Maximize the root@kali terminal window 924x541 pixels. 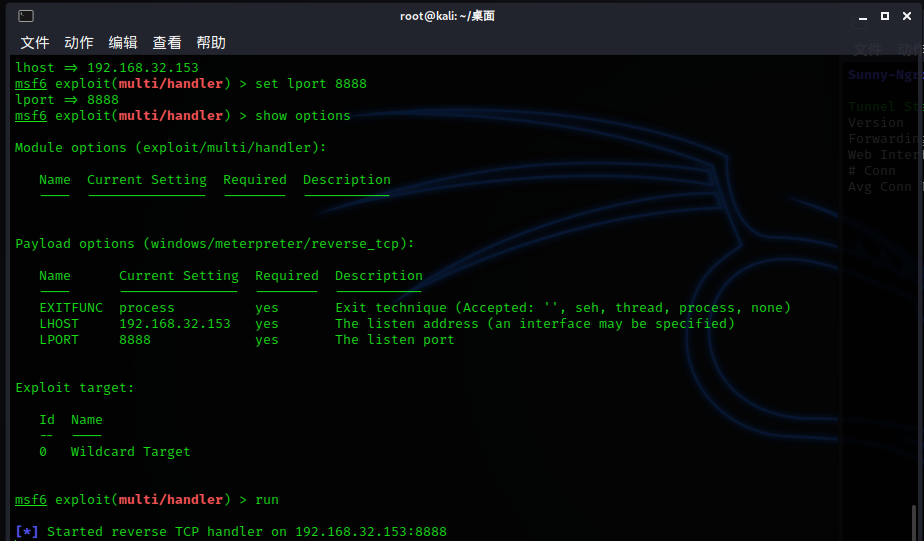(x=885, y=16)
